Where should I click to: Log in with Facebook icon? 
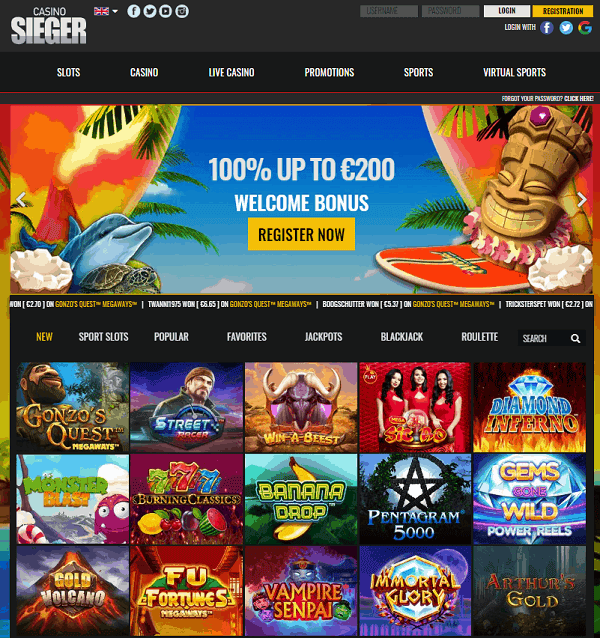547,28
